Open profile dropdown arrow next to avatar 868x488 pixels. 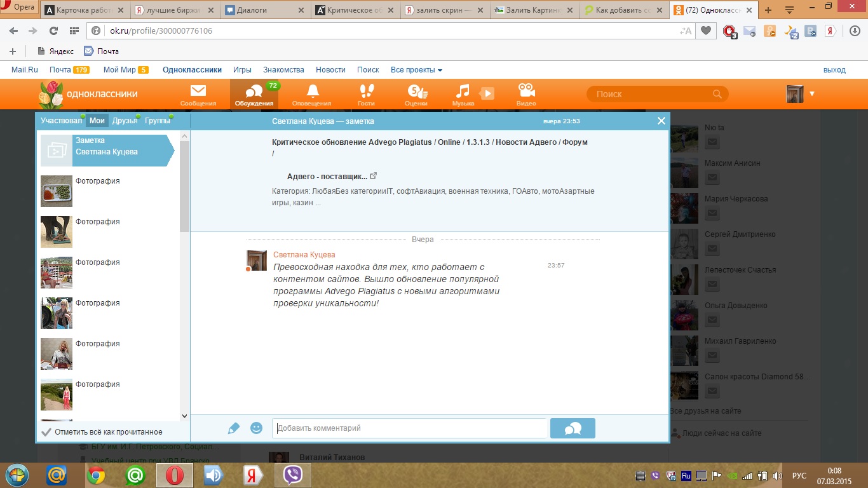pos(811,94)
